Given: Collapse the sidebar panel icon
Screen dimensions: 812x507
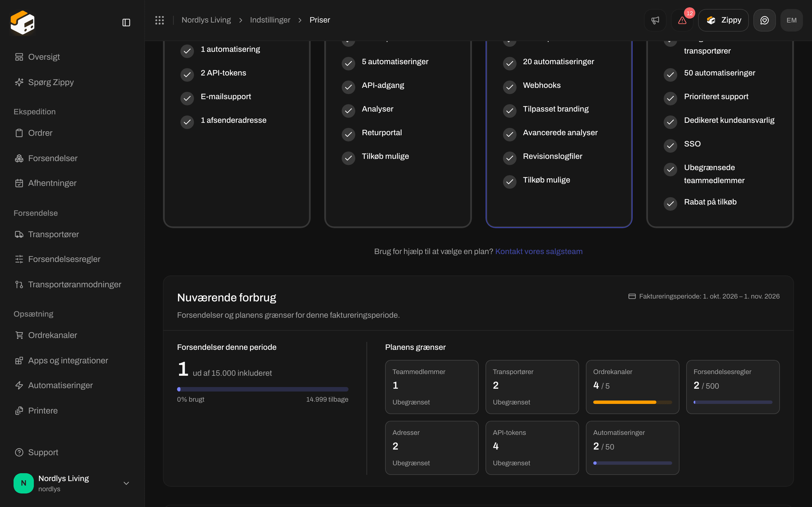Looking at the screenshot, I should (126, 23).
